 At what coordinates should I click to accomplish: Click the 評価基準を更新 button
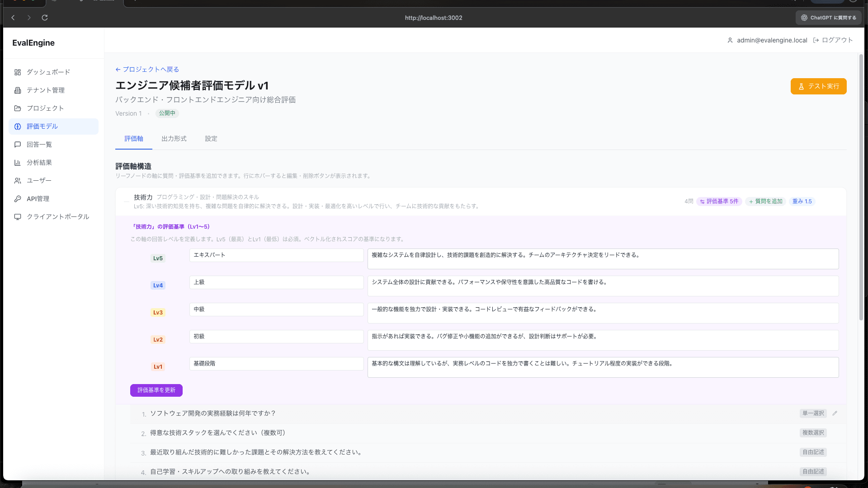point(156,390)
